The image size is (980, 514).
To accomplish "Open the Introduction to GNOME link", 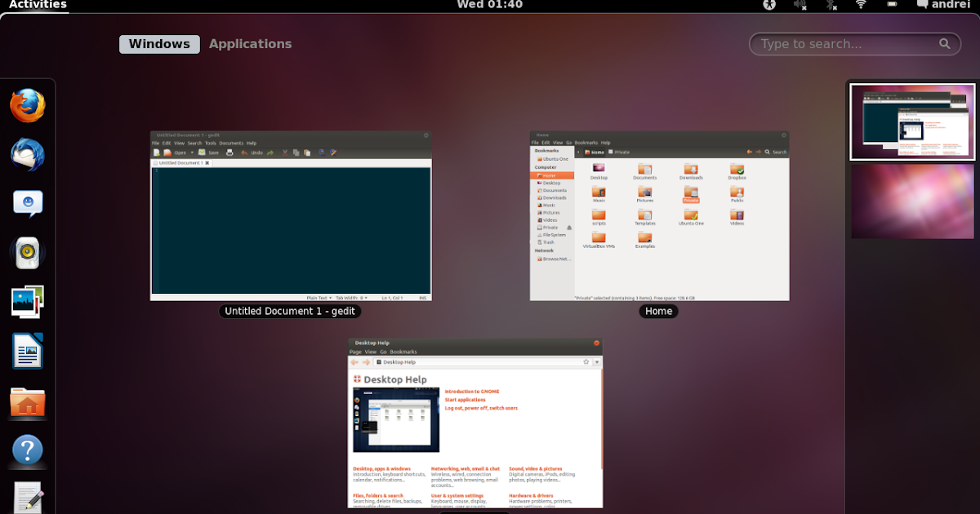I will coord(471,390).
